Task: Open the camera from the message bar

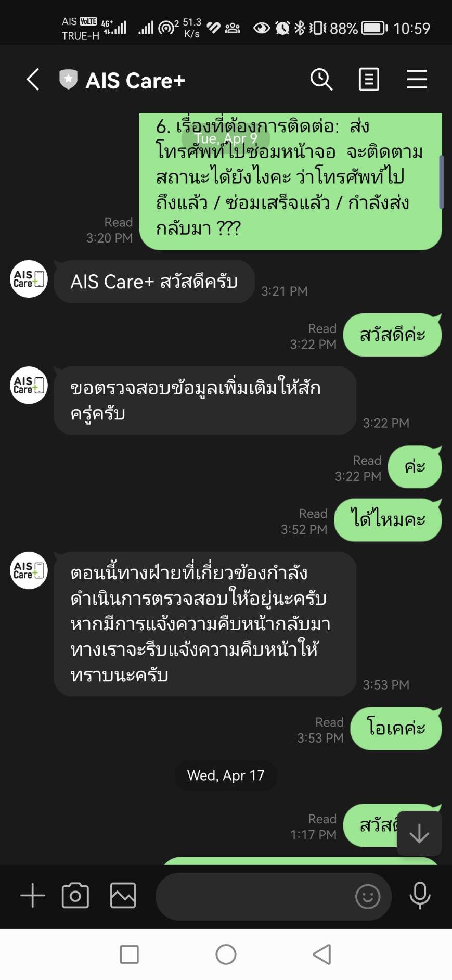Action: [75, 896]
